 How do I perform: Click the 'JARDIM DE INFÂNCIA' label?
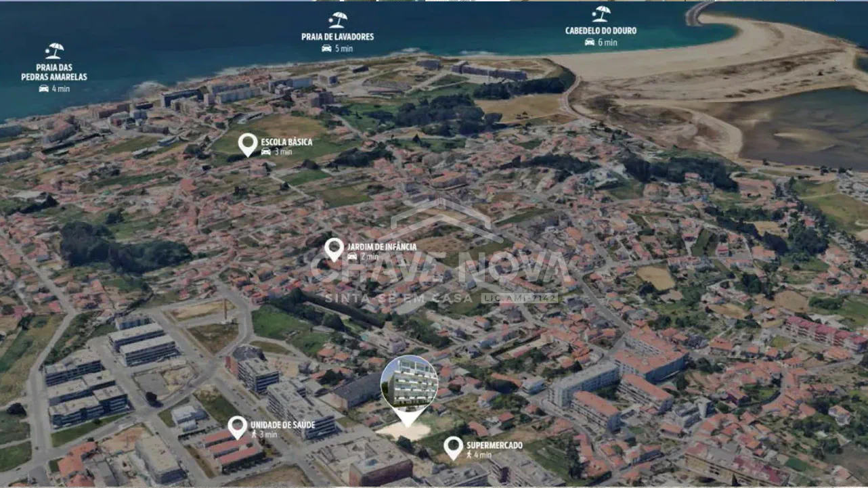click(382, 247)
